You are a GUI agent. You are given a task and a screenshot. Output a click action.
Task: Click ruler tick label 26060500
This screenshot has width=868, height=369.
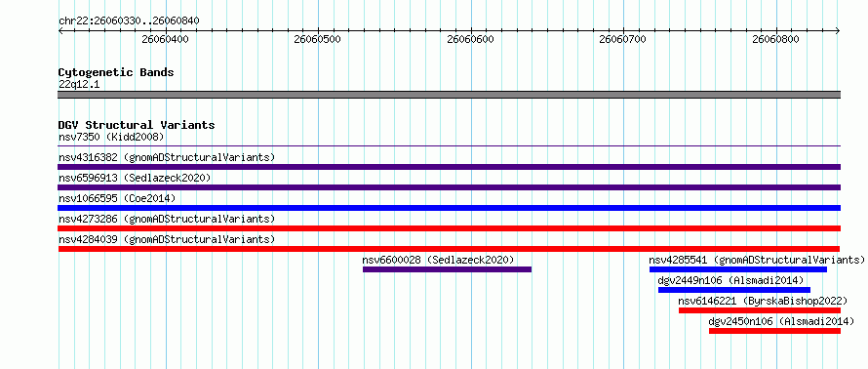(x=317, y=39)
